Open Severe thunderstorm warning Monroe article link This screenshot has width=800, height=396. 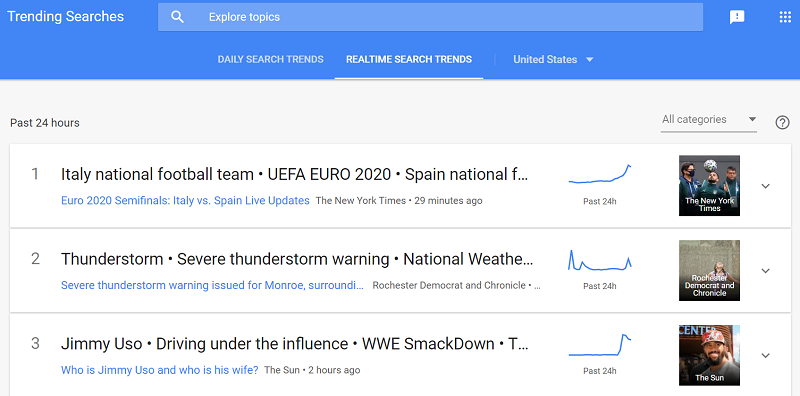[212, 285]
